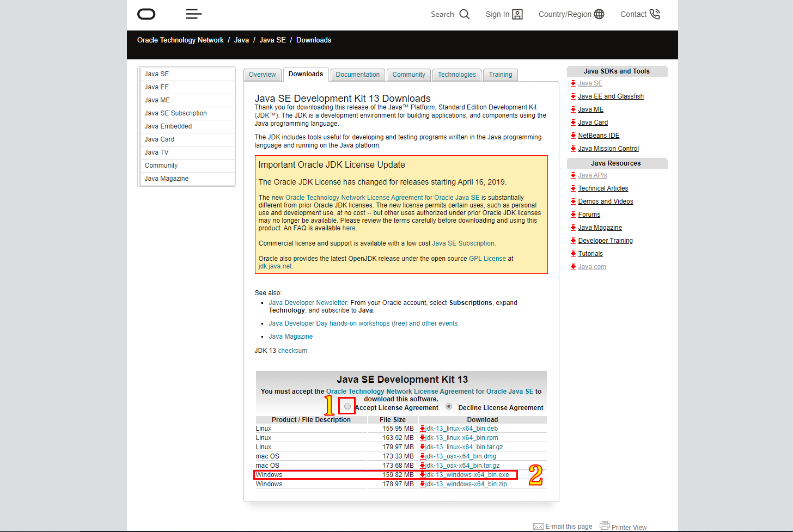The height and width of the screenshot is (532, 793).
Task: Click the Java SE breadcrumb link
Action: point(272,40)
